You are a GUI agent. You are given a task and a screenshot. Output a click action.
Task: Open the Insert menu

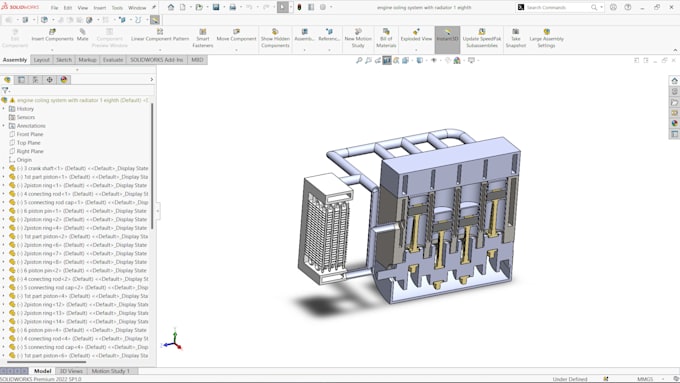pyautogui.click(x=100, y=8)
